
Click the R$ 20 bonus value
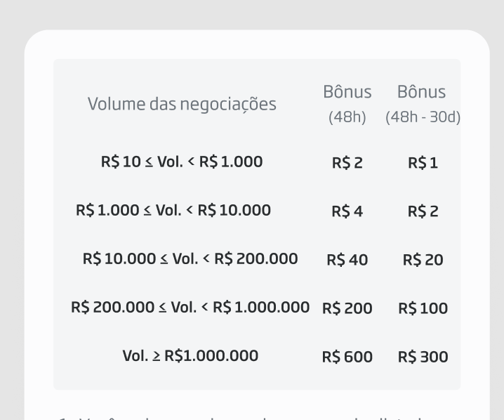click(x=423, y=260)
